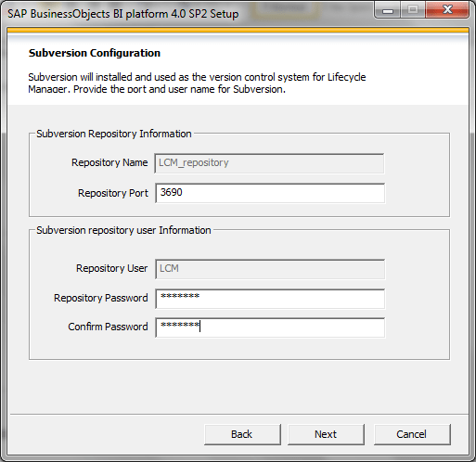The width and height of the screenshot is (476, 462).
Task: Cancel the setup wizard
Action: [412, 434]
